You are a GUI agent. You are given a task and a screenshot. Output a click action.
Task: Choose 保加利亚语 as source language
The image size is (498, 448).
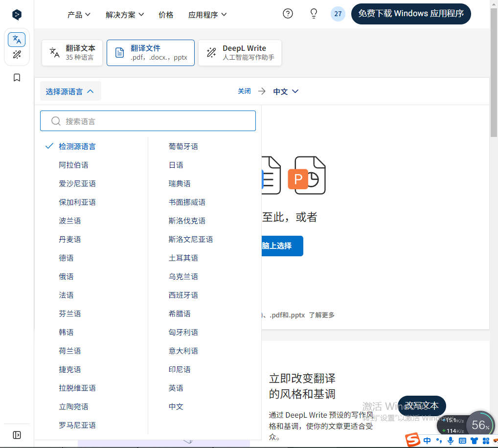click(77, 202)
